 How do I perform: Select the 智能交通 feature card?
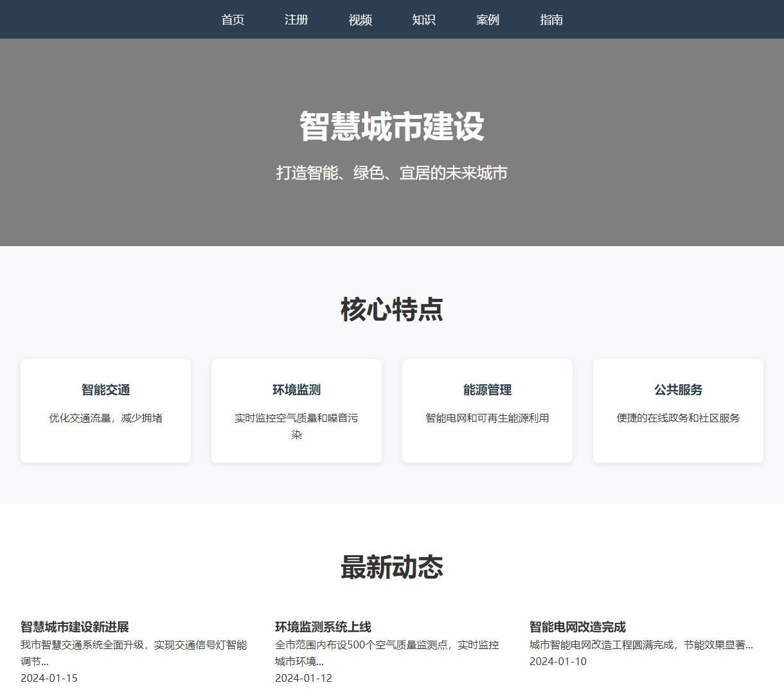[x=105, y=410]
